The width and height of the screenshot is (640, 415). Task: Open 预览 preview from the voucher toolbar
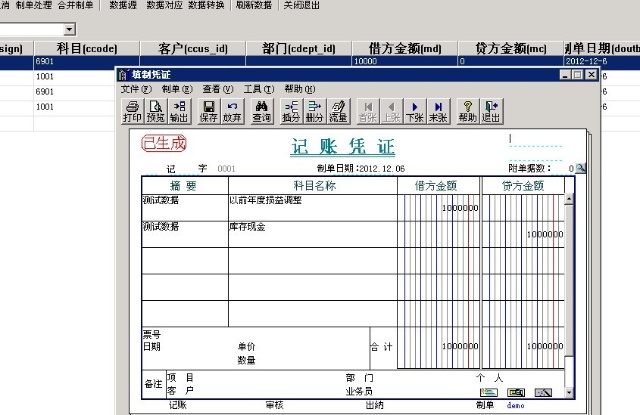pos(156,111)
